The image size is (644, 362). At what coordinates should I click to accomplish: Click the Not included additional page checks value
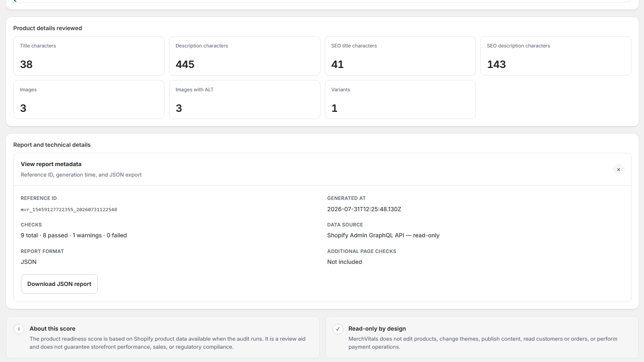click(345, 262)
